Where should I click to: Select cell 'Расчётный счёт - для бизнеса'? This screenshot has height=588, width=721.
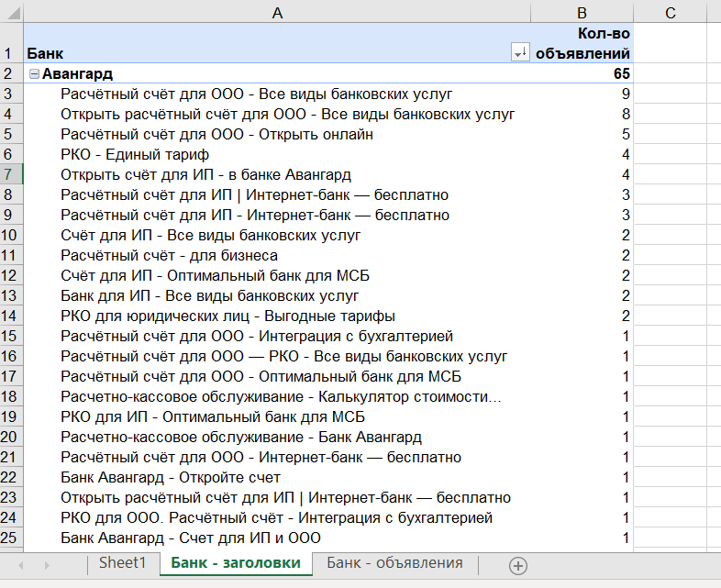[x=277, y=256]
